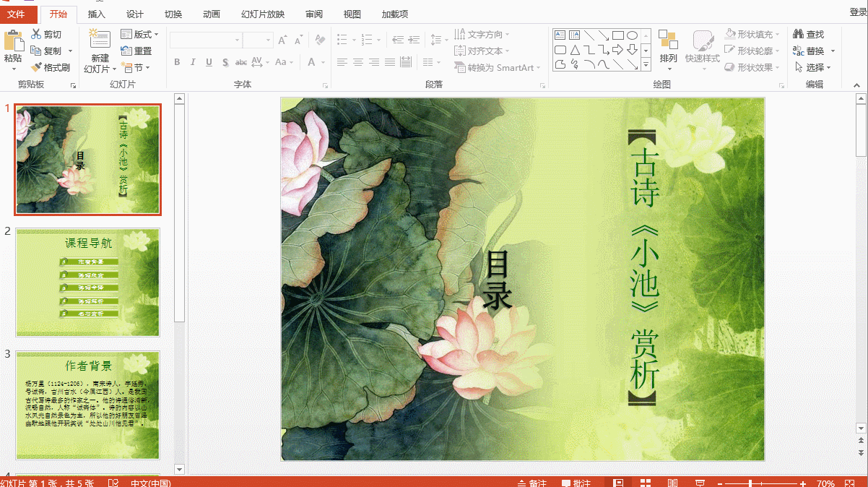Click the Cut (剪切) scissors icon
The height and width of the screenshot is (487, 868).
[x=36, y=34]
